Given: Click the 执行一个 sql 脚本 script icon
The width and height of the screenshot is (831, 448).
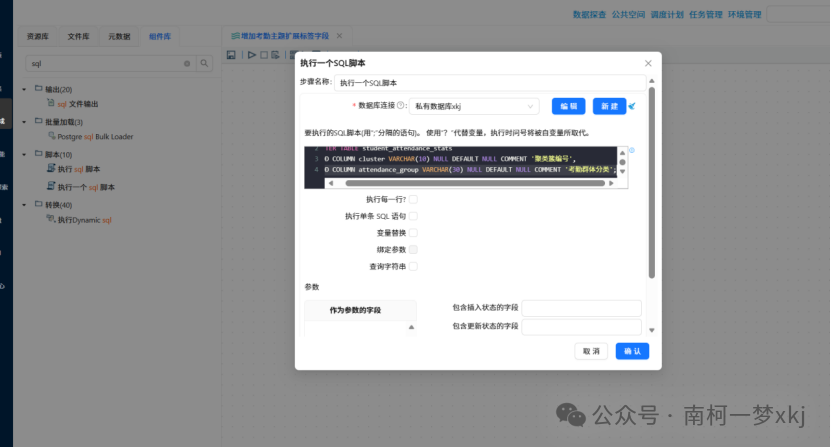Looking at the screenshot, I should tap(51, 186).
